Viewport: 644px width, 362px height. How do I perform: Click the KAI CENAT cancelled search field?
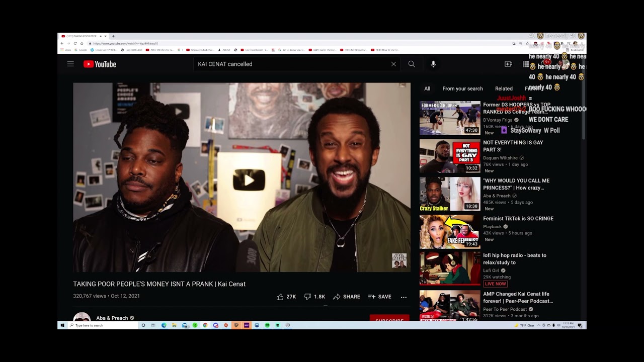pyautogui.click(x=292, y=64)
